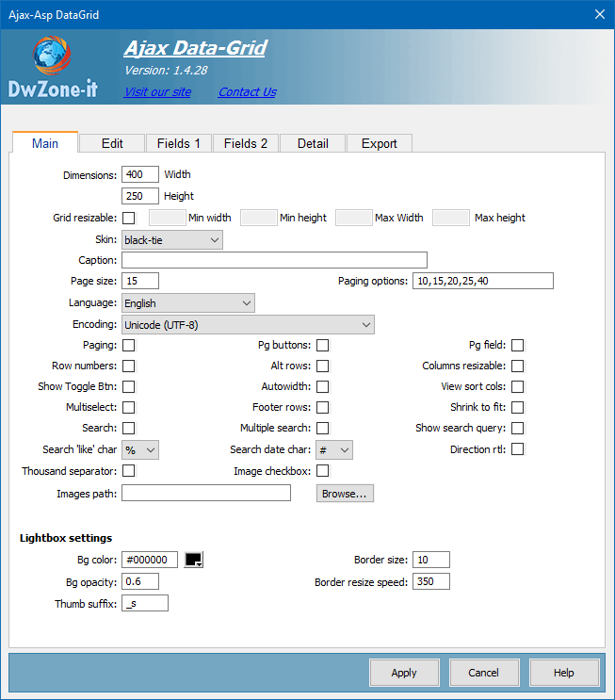
Task: Click the Max Width field
Action: coord(354,218)
